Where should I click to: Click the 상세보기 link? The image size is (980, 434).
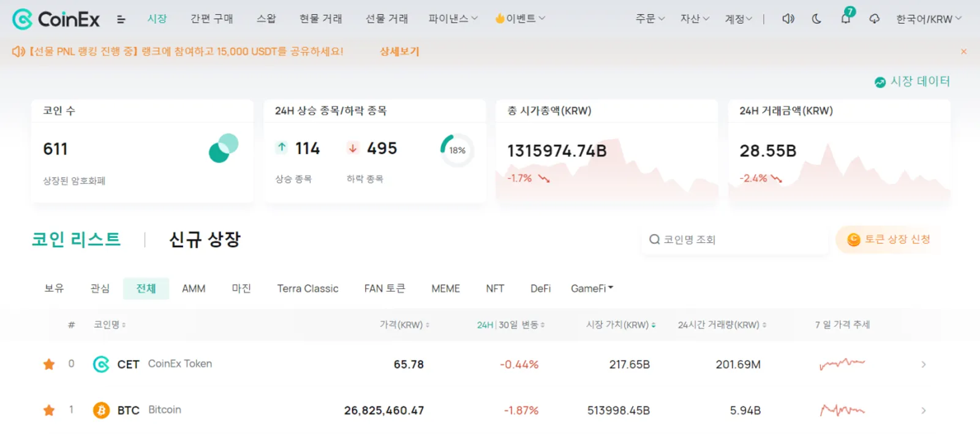[x=399, y=51]
